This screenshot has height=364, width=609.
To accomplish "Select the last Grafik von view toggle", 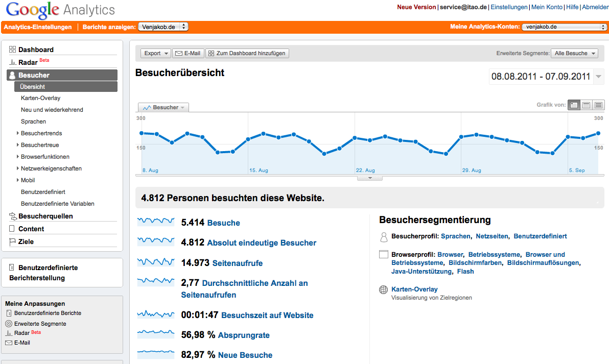I will 598,105.
